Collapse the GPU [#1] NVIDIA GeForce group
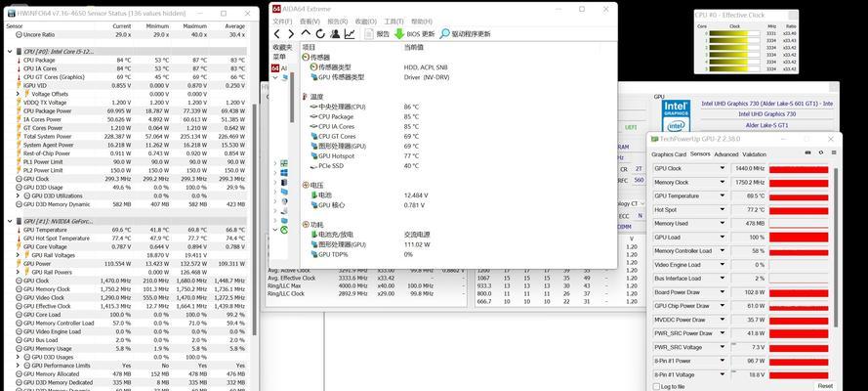868x391 pixels. click(x=10, y=221)
